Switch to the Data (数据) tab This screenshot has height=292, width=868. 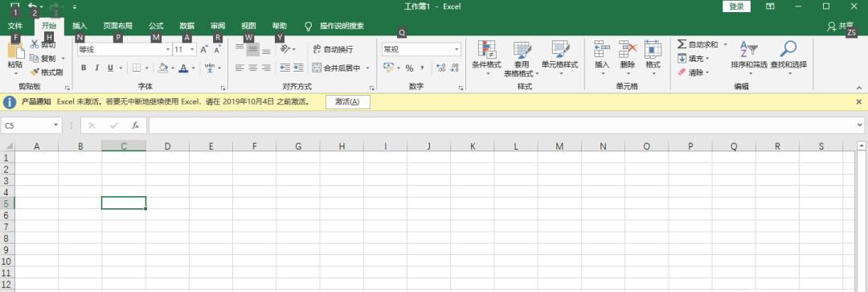tap(187, 26)
